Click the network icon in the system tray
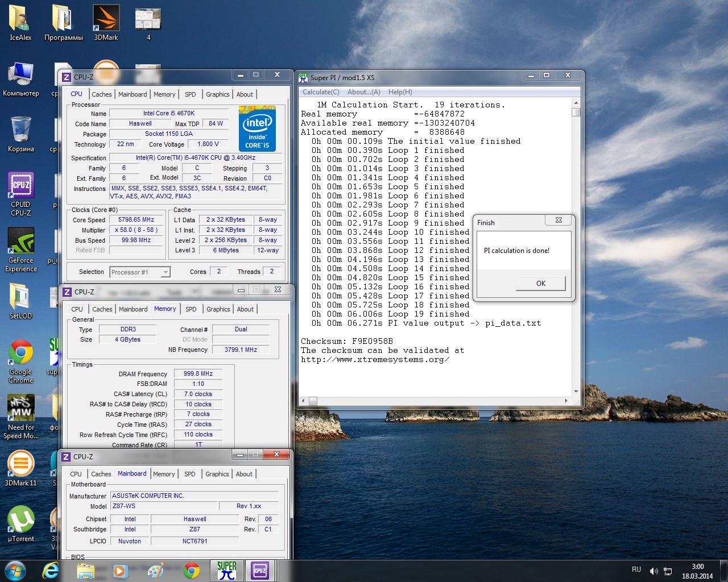This screenshot has width=728, height=582. coord(668,571)
